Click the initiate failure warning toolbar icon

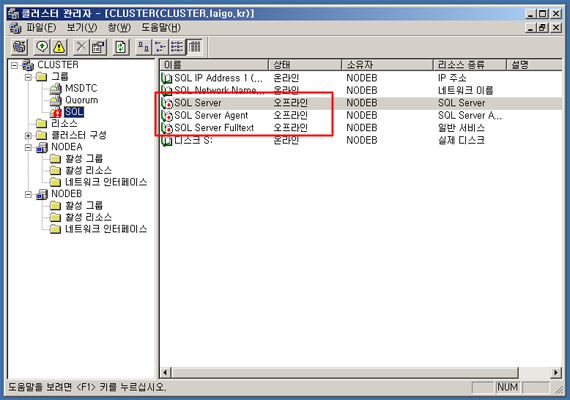[59, 47]
